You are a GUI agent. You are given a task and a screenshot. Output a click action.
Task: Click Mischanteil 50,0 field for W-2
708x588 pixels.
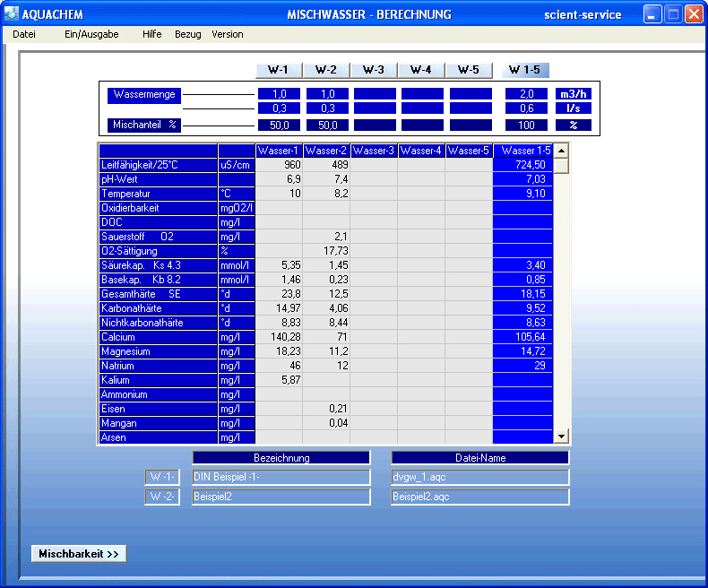(x=327, y=125)
